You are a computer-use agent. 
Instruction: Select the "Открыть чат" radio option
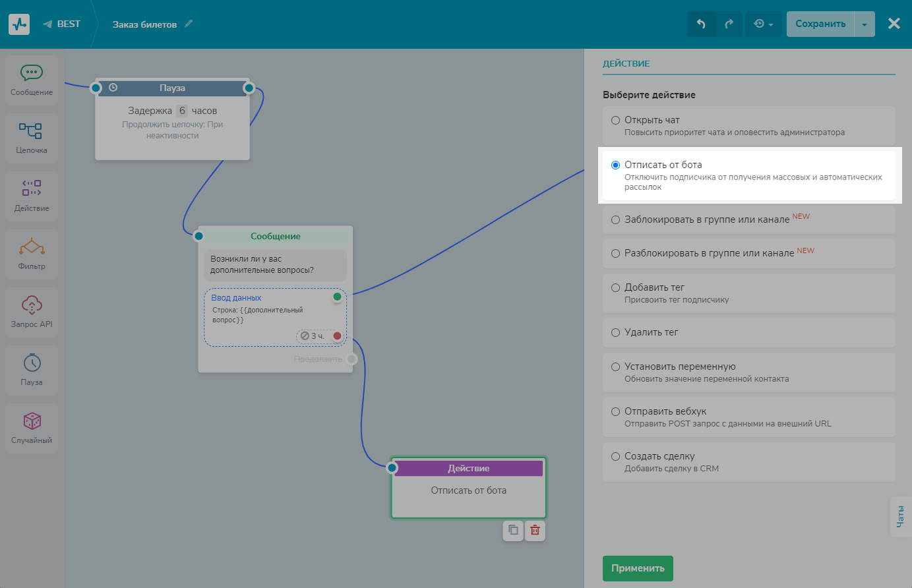[x=615, y=120]
